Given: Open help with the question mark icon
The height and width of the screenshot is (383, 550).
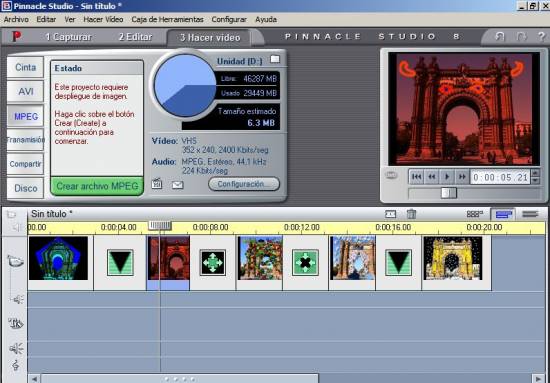Looking at the screenshot, I should pos(541,36).
